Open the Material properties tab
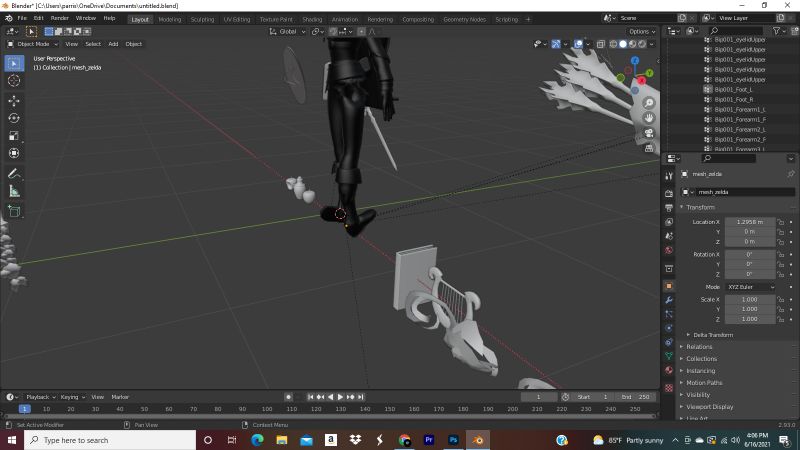The height and width of the screenshot is (450, 800). [669, 370]
